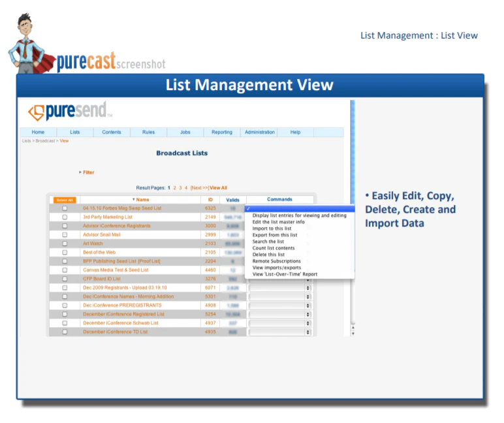This screenshot has width=504, height=423.
Task: Open the Administration menu tab
Action: pos(260,132)
